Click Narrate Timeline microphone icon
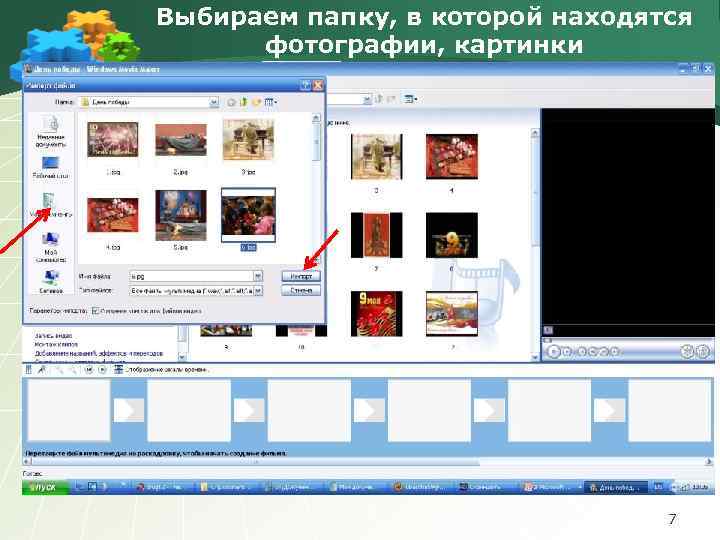This screenshot has height=540, width=720. point(42,370)
